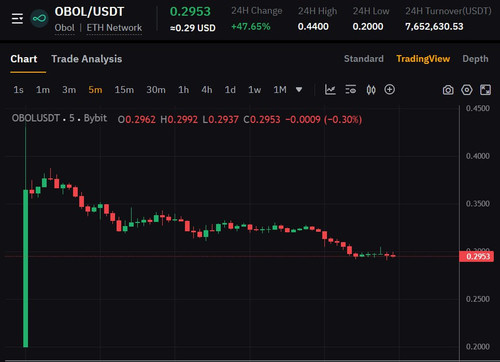Click the ≈0.29 USD value
Screen dimensions: 500x362
[x=193, y=28]
